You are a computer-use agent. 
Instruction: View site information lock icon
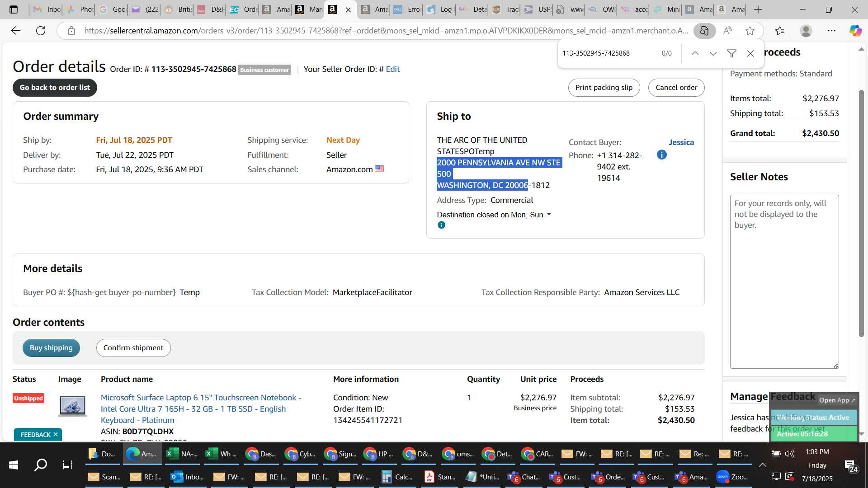coord(71,31)
